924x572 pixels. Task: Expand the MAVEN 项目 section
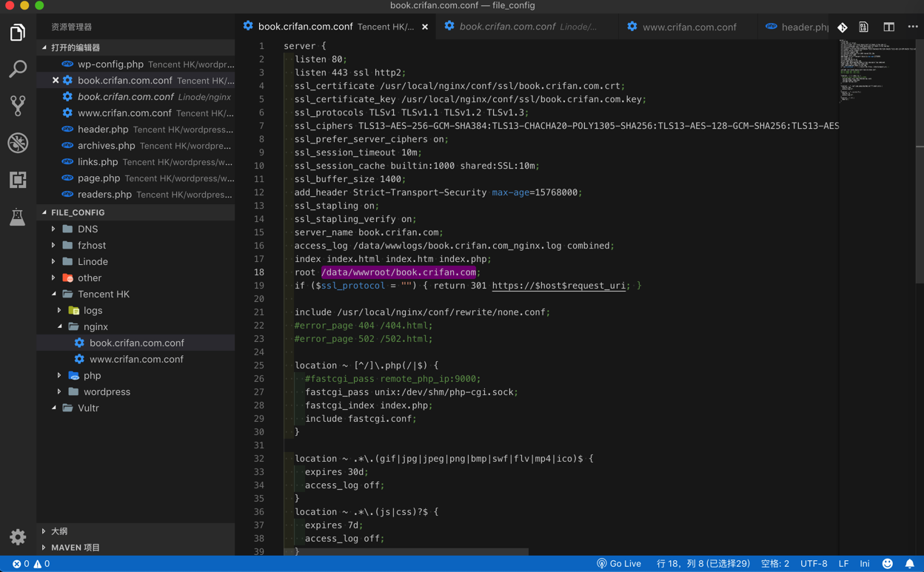pos(75,548)
